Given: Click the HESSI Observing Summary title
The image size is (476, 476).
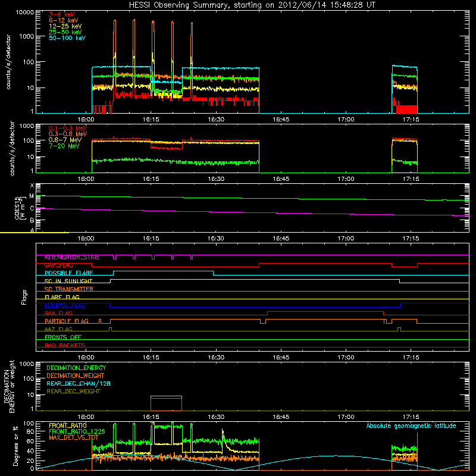Looking at the screenshot, I should (x=252, y=5).
